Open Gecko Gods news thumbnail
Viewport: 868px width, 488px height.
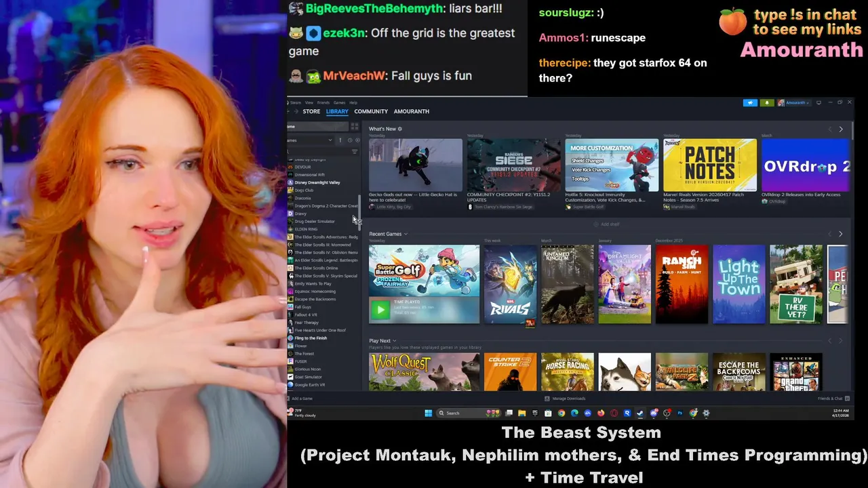click(416, 165)
